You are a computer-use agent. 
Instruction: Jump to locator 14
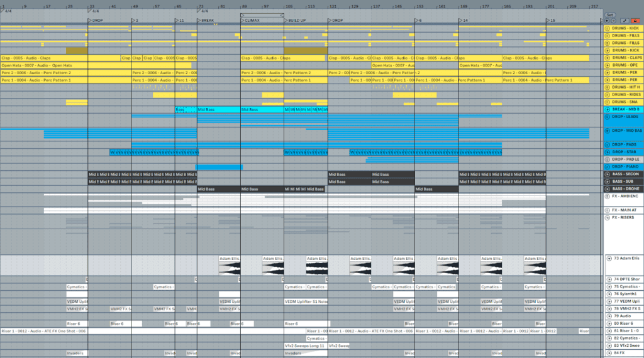(x=463, y=21)
